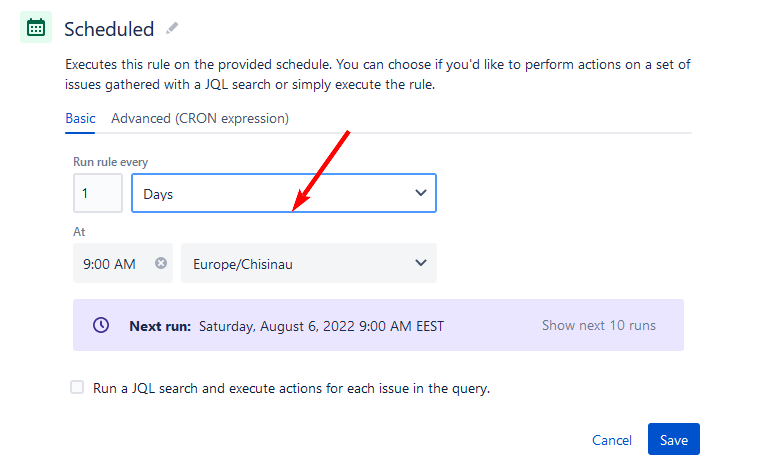The width and height of the screenshot is (761, 470).
Task: Click the Save button
Action: (674, 439)
